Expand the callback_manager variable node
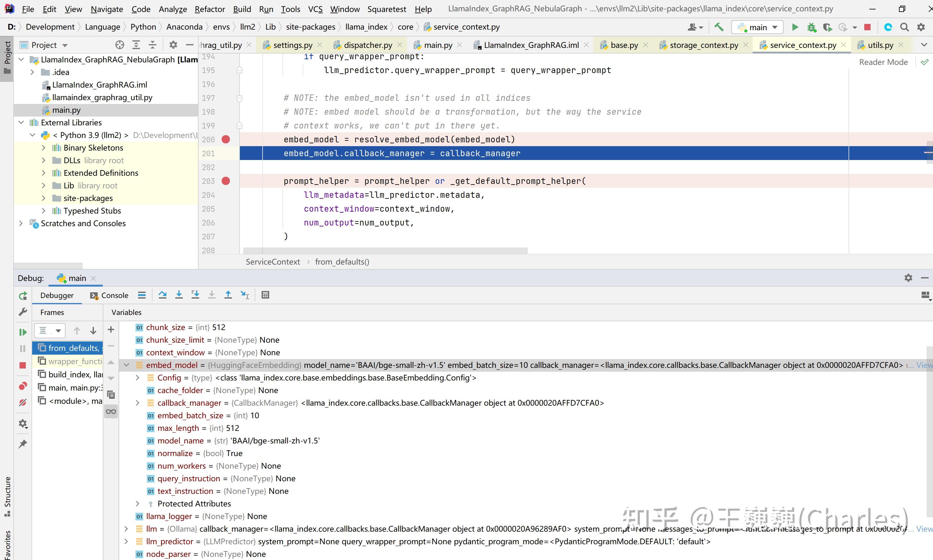This screenshot has width=933, height=560. 137,403
